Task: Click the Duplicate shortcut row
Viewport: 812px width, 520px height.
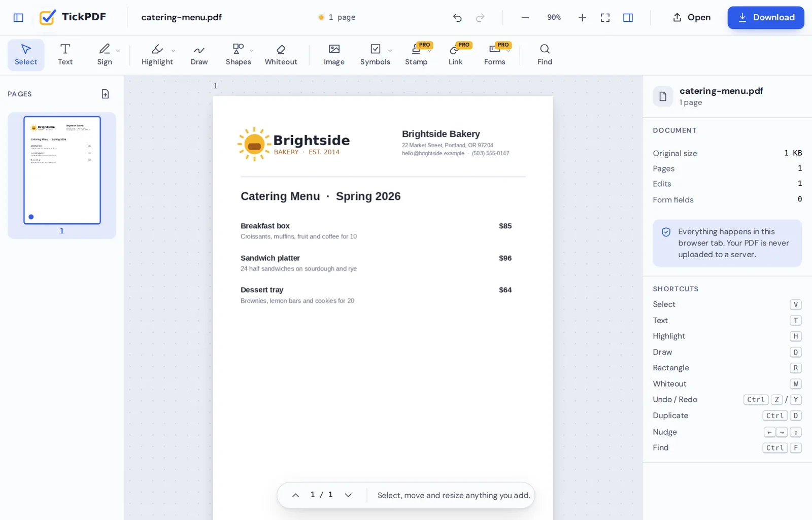Action: (727, 415)
